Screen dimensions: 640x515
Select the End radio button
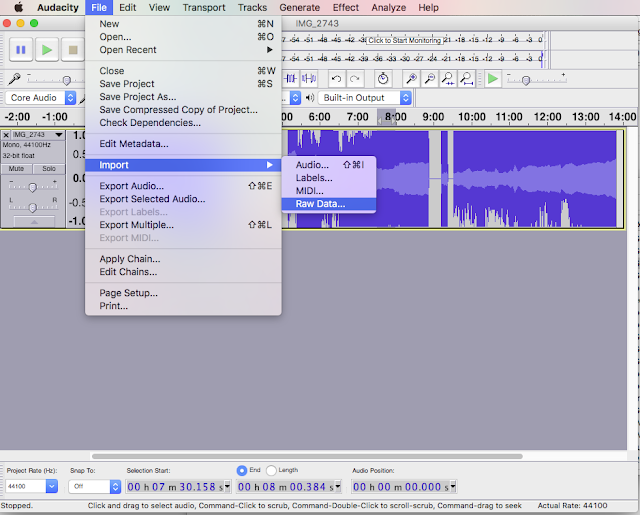pyautogui.click(x=242, y=471)
